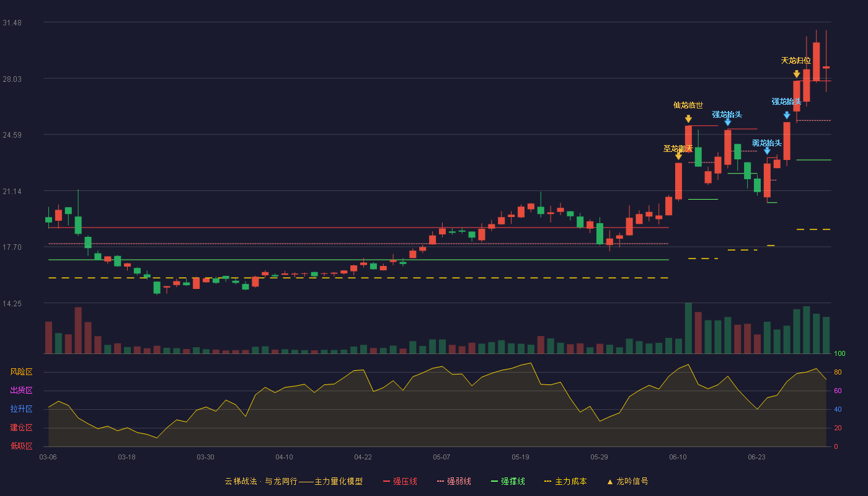Click the 弱龙抬头 blue arrow marker
Screen dimensions: 868x496
click(767, 151)
